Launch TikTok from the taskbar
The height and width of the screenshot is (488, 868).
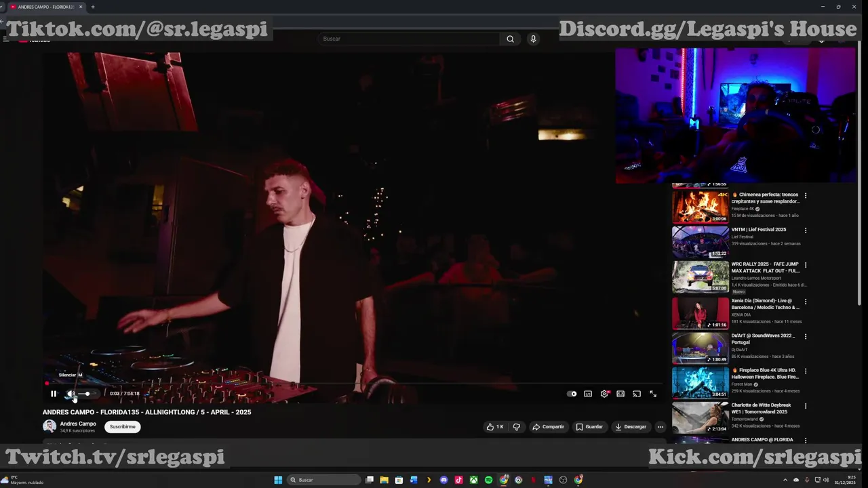458,480
